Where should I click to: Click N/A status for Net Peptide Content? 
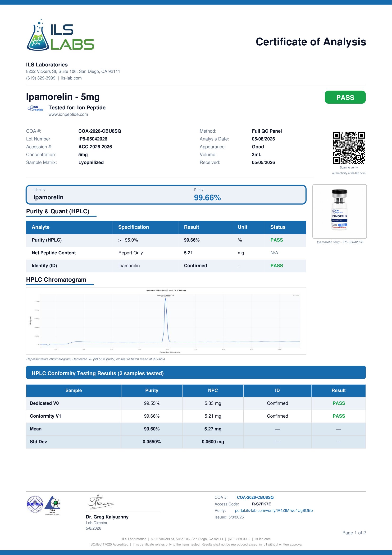[x=274, y=253]
